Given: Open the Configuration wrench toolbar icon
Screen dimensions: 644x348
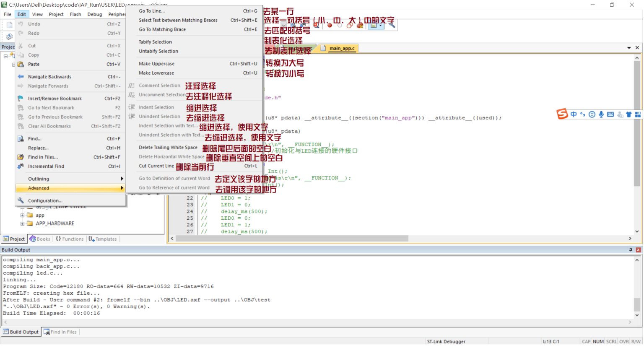Looking at the screenshot, I should click(x=392, y=25).
